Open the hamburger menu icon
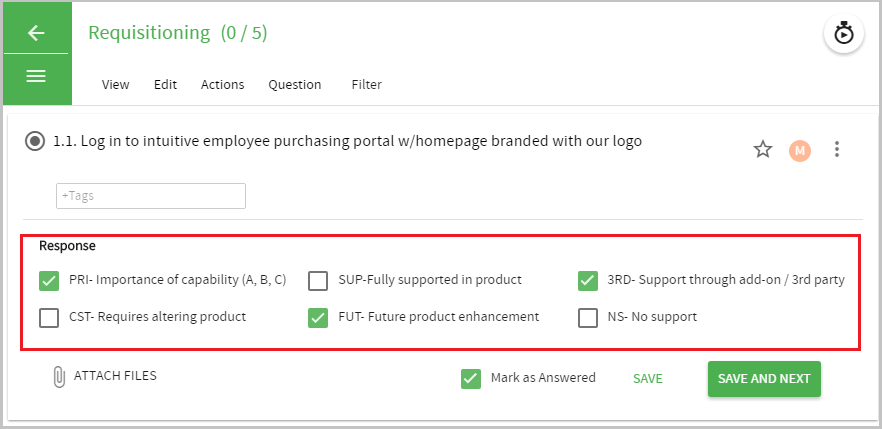Viewport: 882px width, 429px height. (36, 76)
